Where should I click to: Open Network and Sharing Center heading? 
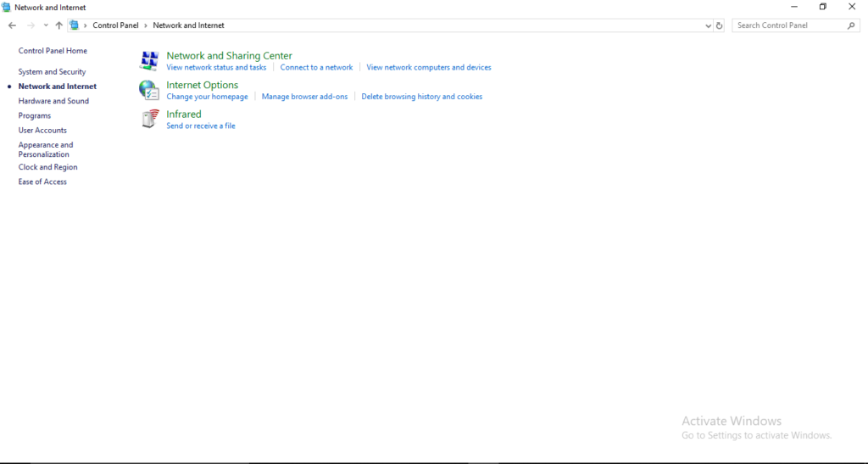tap(229, 55)
